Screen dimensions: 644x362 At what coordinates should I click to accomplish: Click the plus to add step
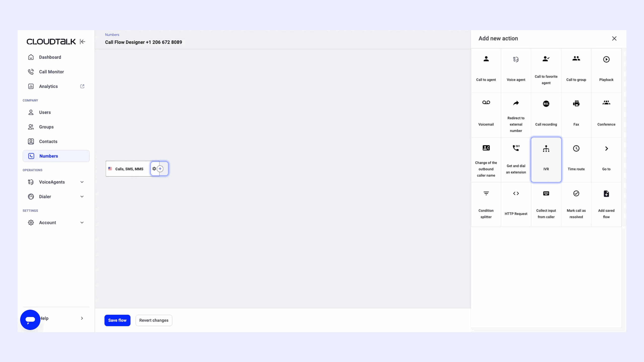coord(160,169)
